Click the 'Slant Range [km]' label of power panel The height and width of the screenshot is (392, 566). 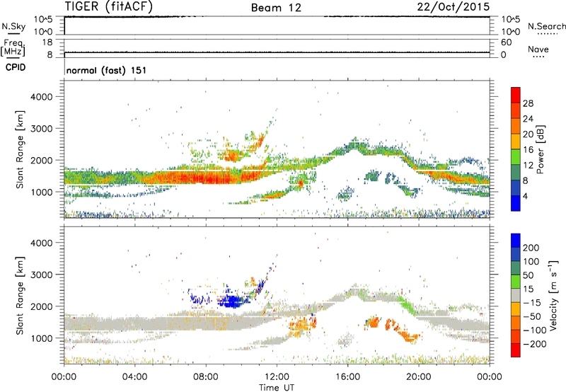pyautogui.click(x=20, y=149)
